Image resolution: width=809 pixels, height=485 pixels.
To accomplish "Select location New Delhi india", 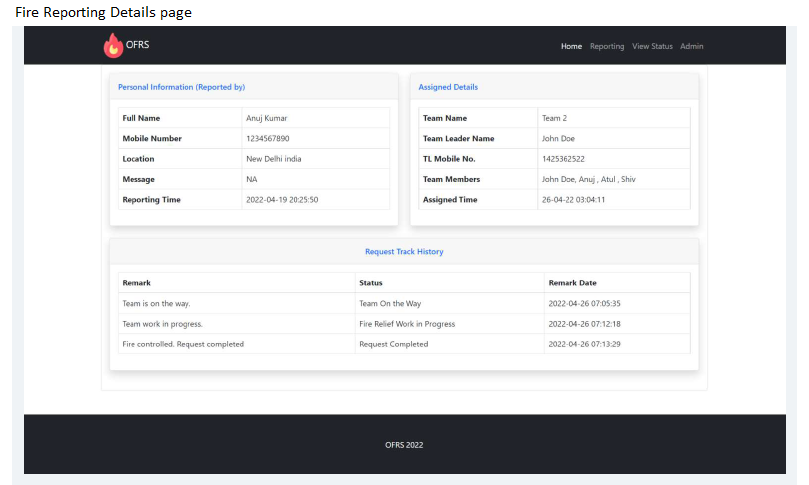I will pyautogui.click(x=273, y=159).
